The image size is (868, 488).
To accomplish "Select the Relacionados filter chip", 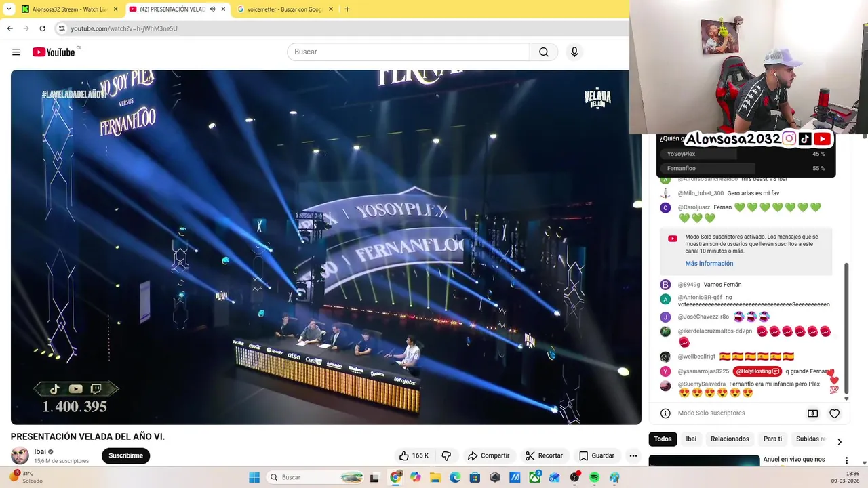I will (x=730, y=439).
